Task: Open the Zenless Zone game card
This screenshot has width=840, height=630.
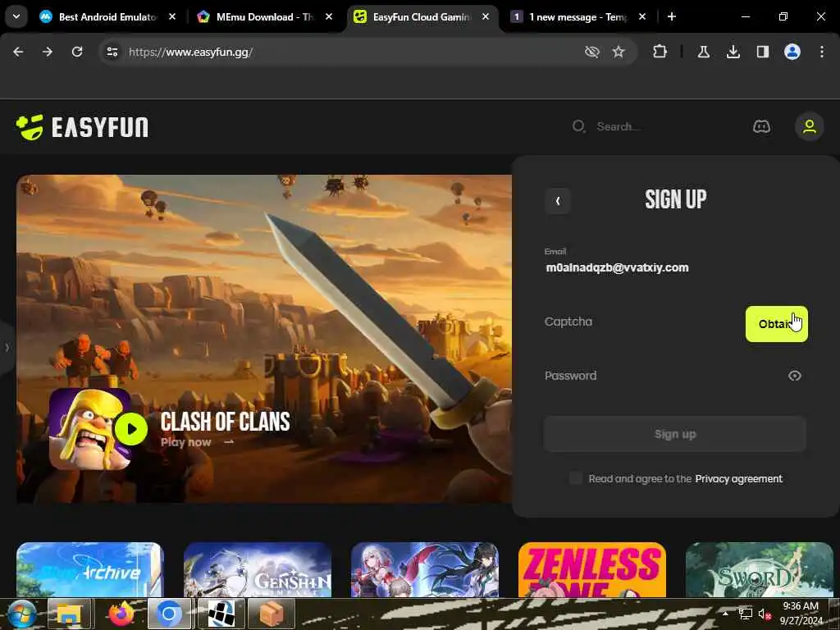Action: [x=592, y=569]
